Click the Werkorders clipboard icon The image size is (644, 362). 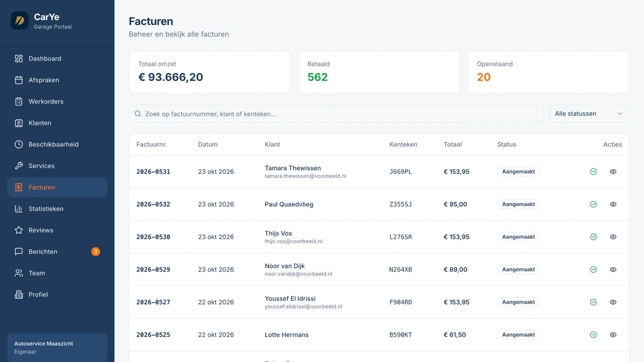(x=19, y=102)
